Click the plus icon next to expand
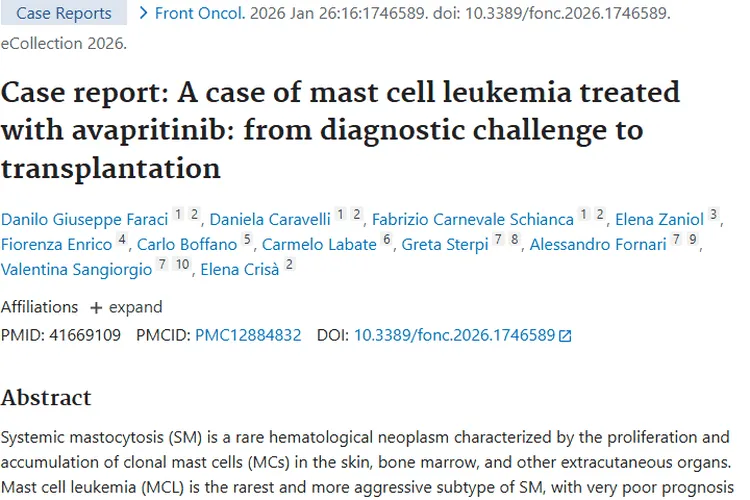 tap(96, 307)
